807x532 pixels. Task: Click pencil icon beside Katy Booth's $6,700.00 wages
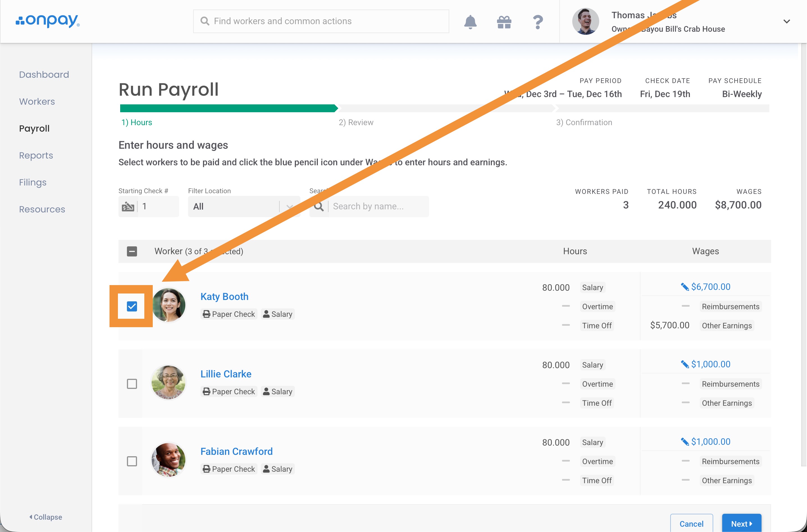(685, 287)
